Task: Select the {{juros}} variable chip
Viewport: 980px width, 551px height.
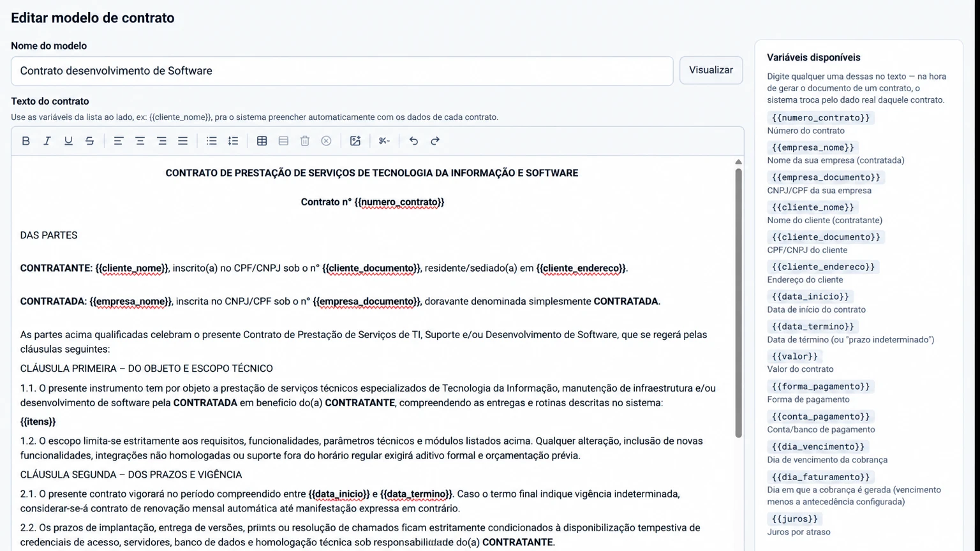Action: coord(794,519)
